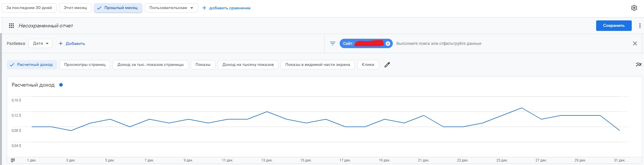This screenshot has width=644, height=165.
Task: Click the Сохранить button
Action: click(614, 26)
